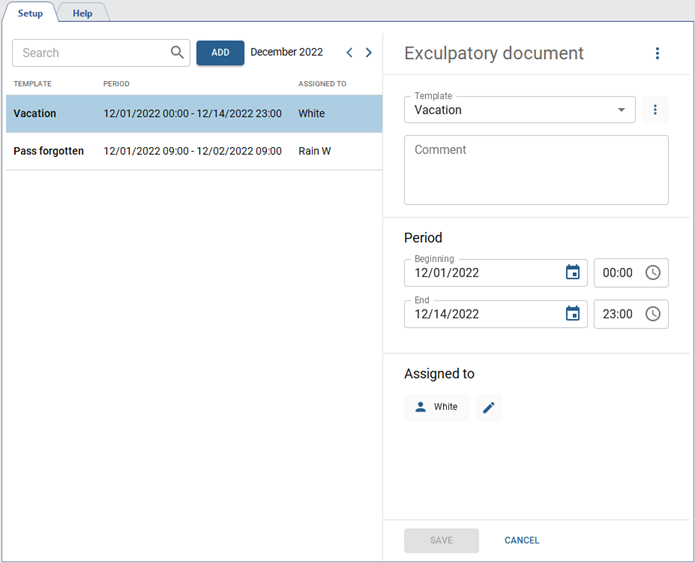Viewport: 695px width, 563px height.
Task: Click into the Search field
Action: [90, 53]
